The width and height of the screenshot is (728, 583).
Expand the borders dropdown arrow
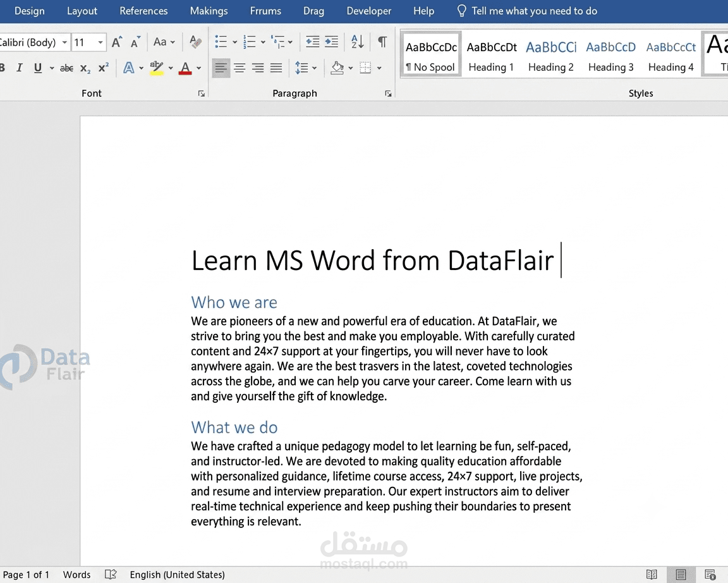(379, 68)
